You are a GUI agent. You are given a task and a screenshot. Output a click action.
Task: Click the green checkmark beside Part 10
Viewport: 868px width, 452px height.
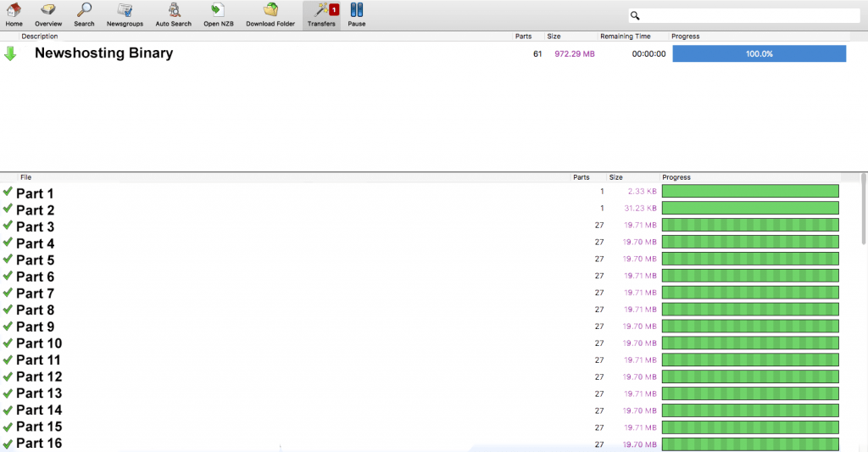pos(8,343)
